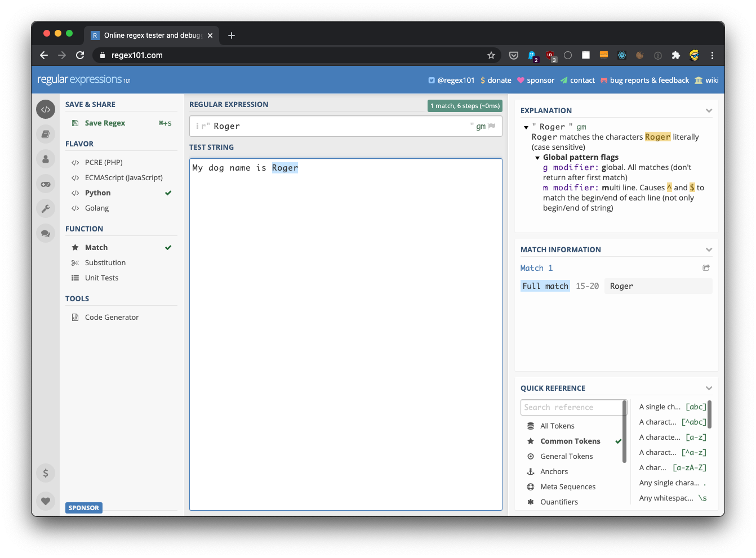The image size is (756, 558).
Task: Open the account user icon in sidebar
Action: [46, 159]
